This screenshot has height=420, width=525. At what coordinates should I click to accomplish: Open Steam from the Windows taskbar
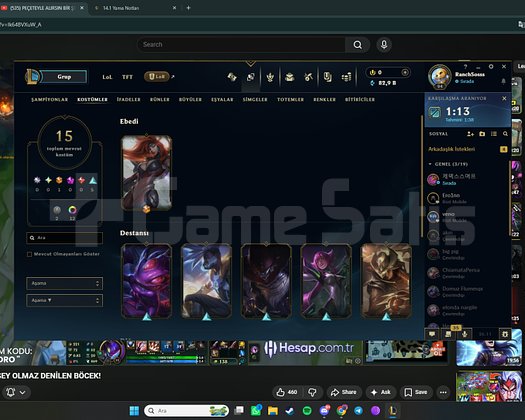pyautogui.click(x=290, y=411)
